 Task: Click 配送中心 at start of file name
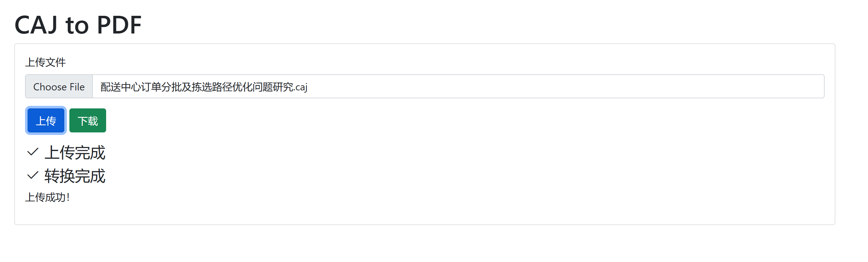click(x=120, y=87)
